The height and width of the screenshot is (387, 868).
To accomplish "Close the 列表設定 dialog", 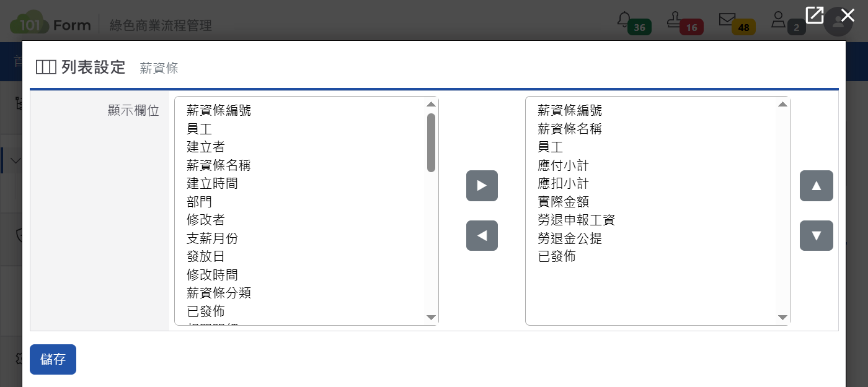I will coord(848,15).
